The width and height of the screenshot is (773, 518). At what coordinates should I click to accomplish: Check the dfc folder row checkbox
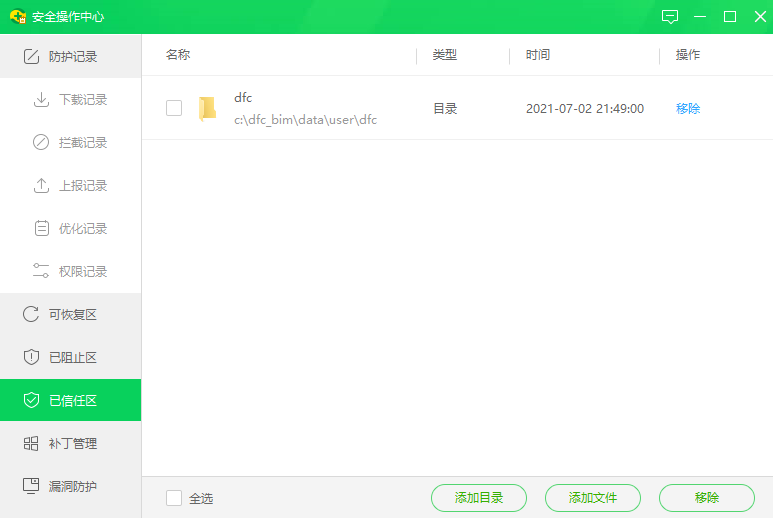click(x=174, y=108)
